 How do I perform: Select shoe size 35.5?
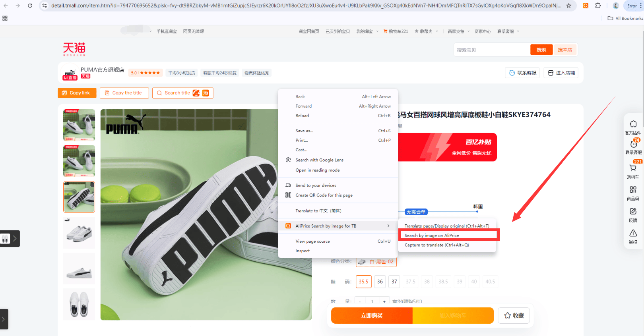pos(364,282)
